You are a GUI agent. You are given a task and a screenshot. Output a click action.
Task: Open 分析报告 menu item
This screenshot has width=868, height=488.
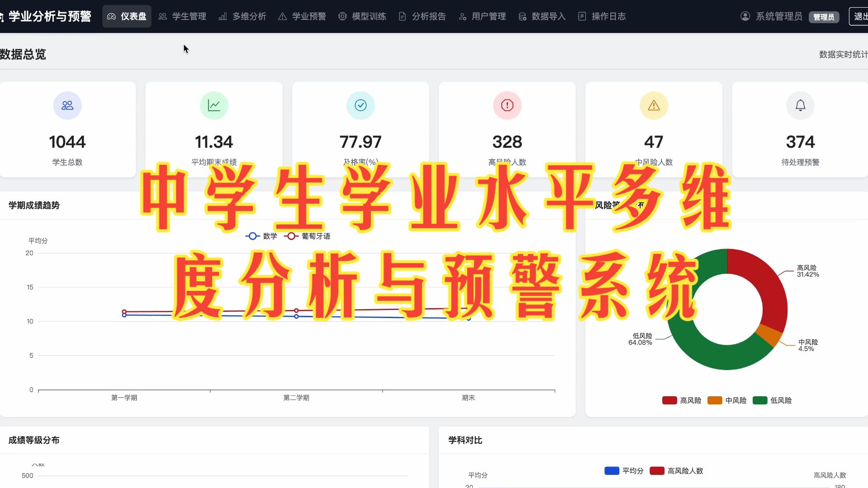(x=422, y=16)
